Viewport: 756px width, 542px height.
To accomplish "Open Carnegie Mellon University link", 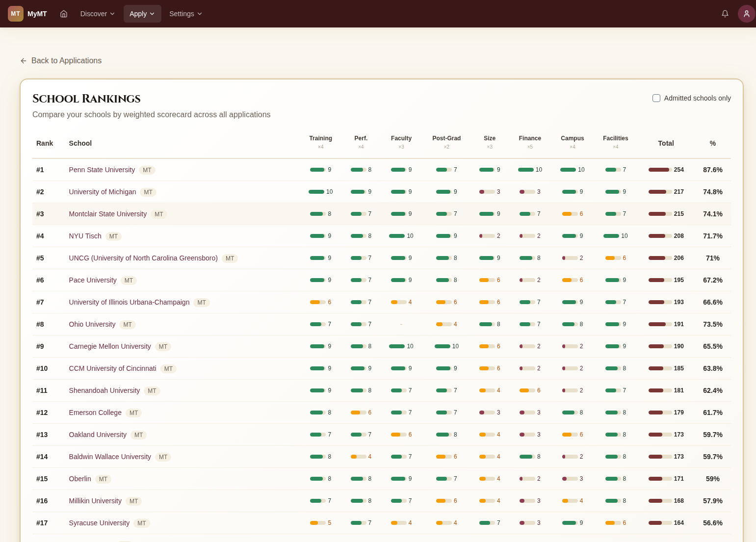I will (x=110, y=346).
